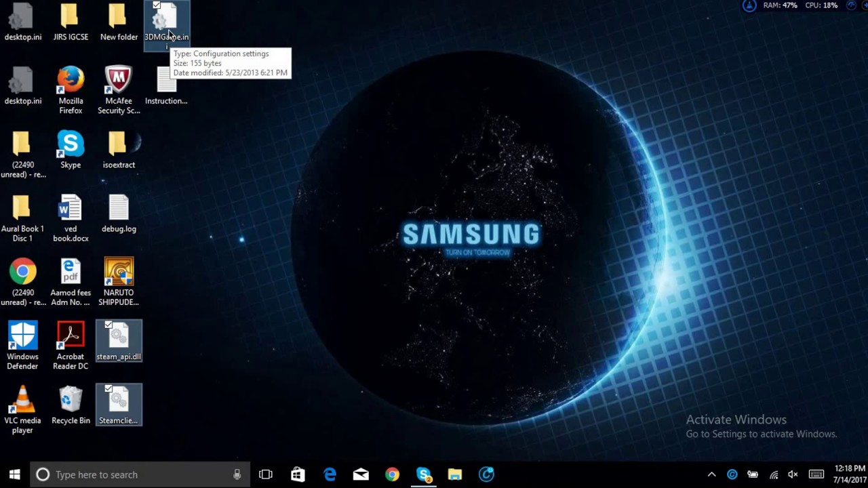Select the Skype desktop shortcut
The image size is (868, 488).
coord(71,150)
